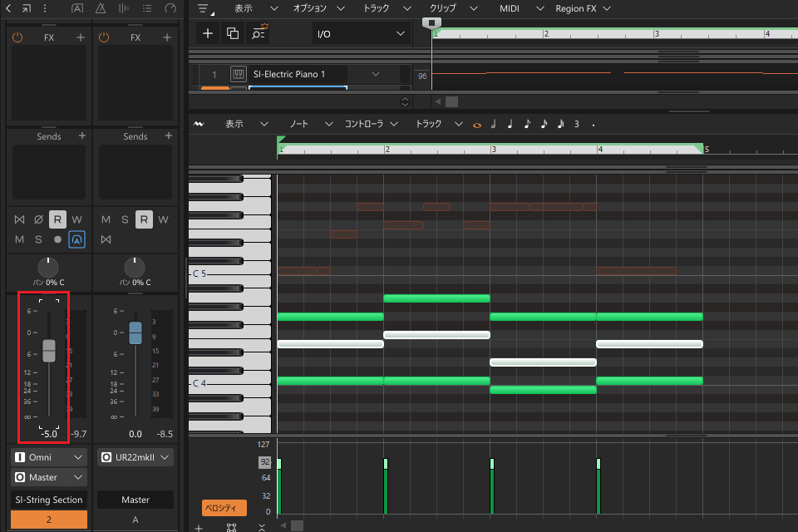This screenshot has width=798, height=532.
Task: Open the I/O track control dropdown
Action: click(x=361, y=33)
